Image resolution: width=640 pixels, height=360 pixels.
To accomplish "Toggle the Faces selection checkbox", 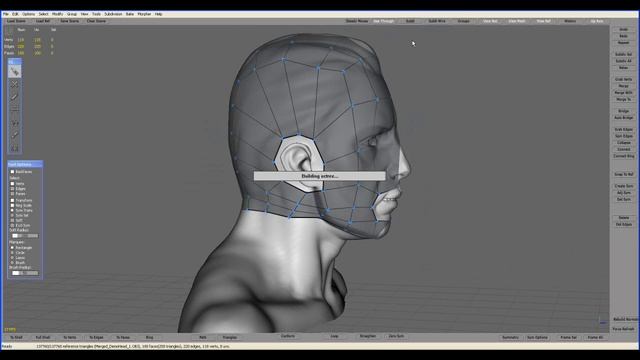I will click(x=12, y=193).
